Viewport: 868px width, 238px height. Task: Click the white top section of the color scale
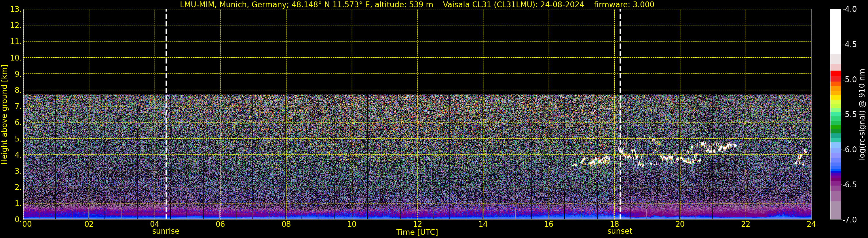835,32
